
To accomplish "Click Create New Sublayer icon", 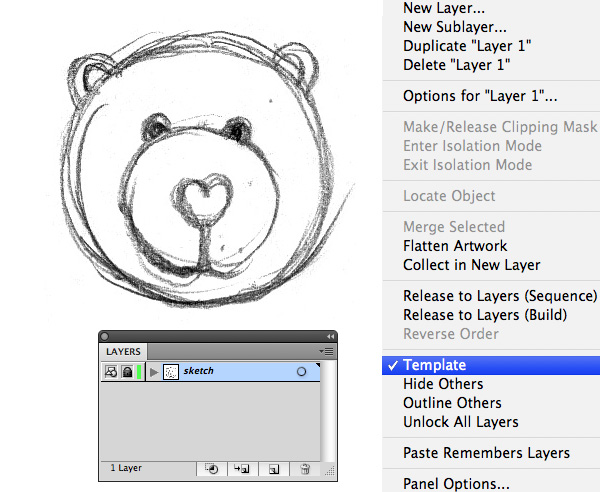I will 242,469.
